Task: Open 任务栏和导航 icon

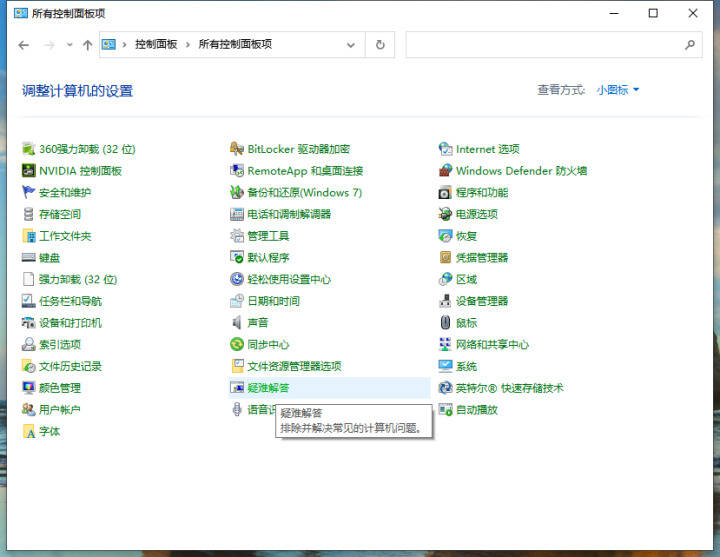Action: 28,301
